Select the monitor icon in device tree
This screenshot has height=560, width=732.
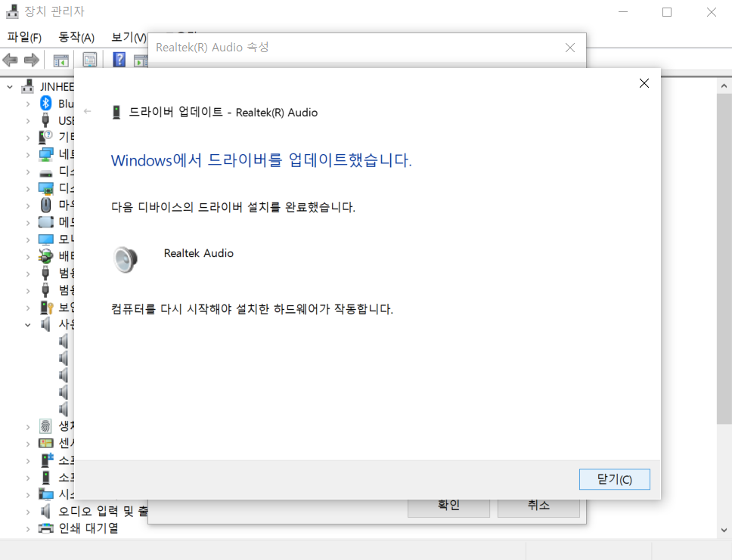pyautogui.click(x=45, y=240)
